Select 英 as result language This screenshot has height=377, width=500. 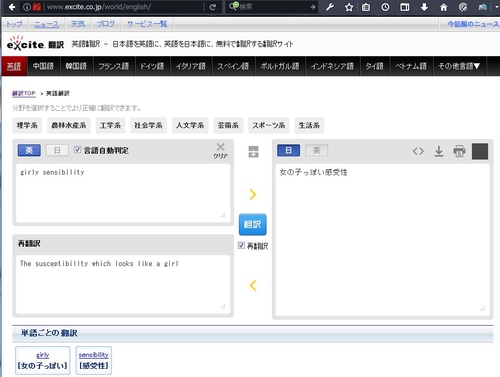pos(317,150)
